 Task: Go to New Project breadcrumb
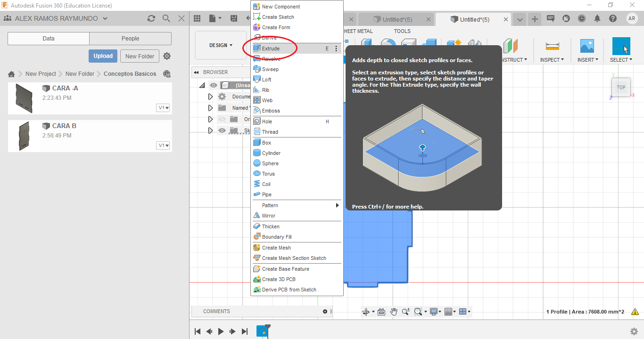[41, 74]
